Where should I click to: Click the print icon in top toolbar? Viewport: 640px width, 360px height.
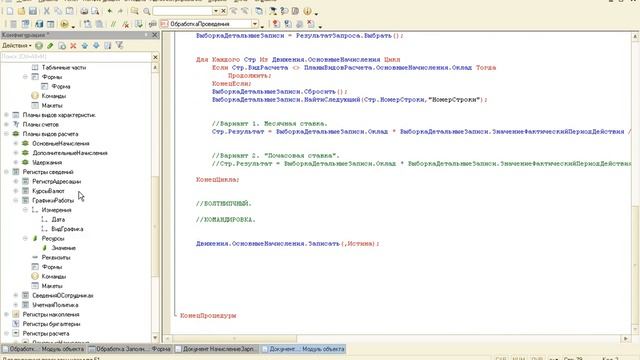pyautogui.click(x=84, y=11)
